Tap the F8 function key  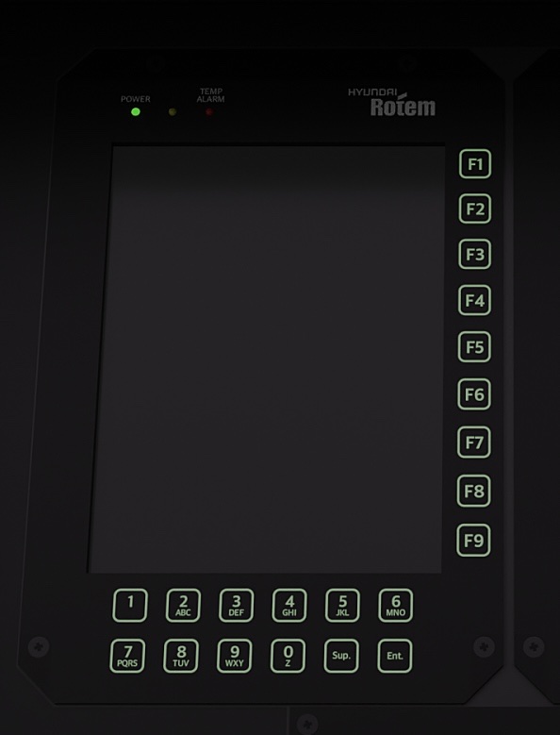click(474, 491)
